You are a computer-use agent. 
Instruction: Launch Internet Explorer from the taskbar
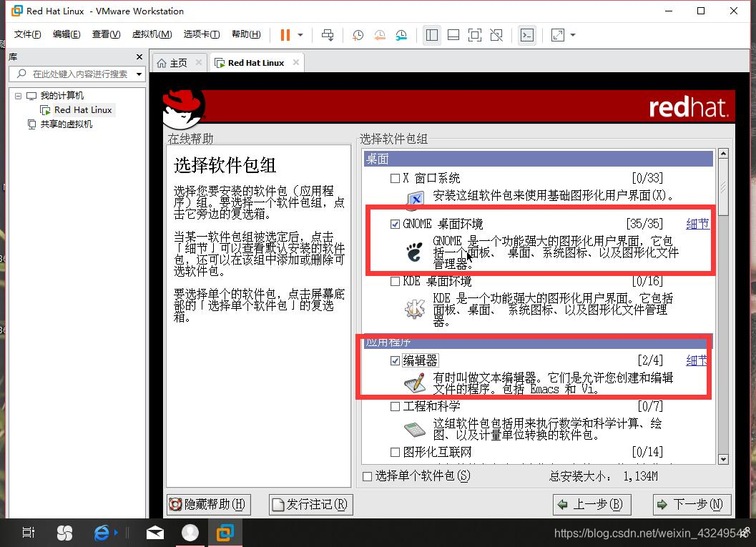click(x=102, y=533)
